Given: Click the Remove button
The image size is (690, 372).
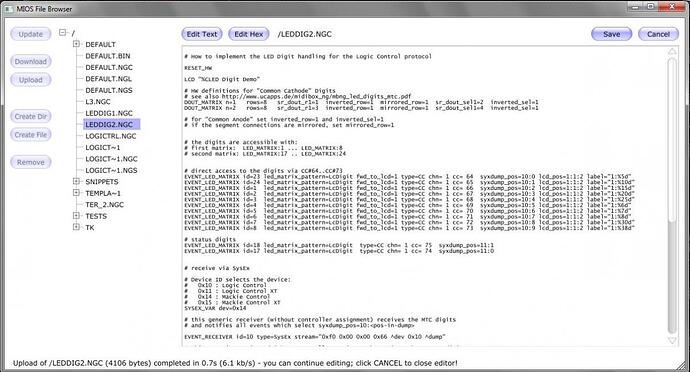Looking at the screenshot, I should point(30,162).
